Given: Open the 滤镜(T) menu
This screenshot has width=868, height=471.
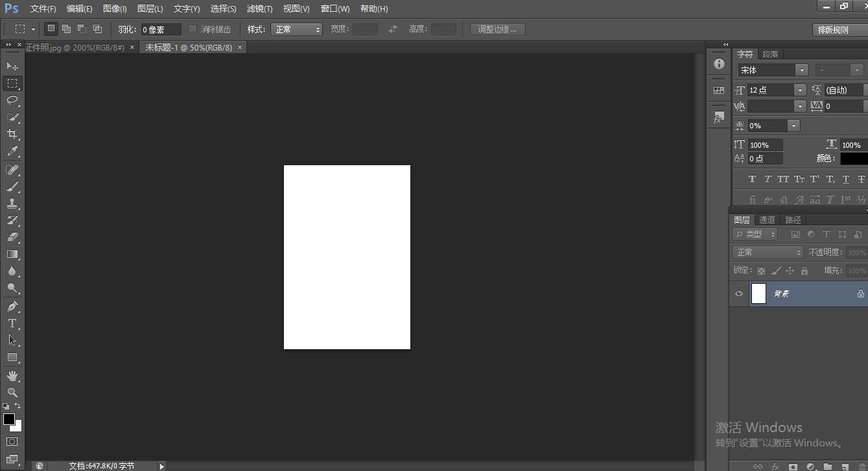Looking at the screenshot, I should [x=259, y=8].
